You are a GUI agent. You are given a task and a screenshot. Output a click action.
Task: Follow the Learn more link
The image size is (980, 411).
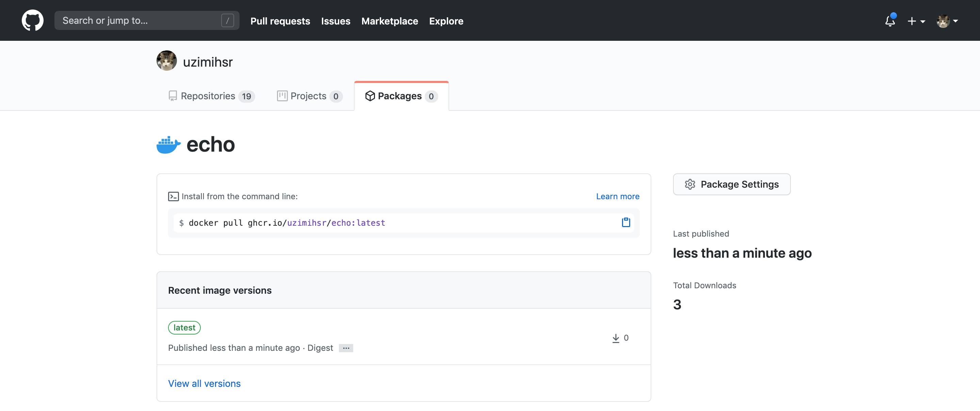[618, 196]
